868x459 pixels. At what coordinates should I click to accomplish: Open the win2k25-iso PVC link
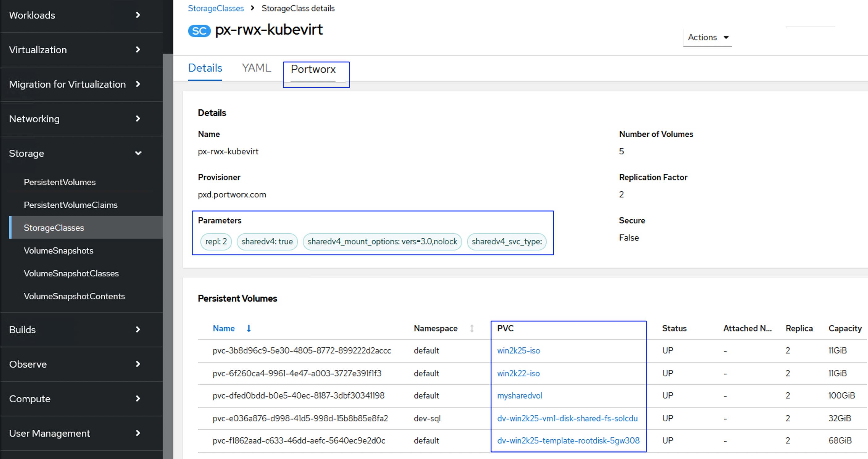click(x=518, y=350)
